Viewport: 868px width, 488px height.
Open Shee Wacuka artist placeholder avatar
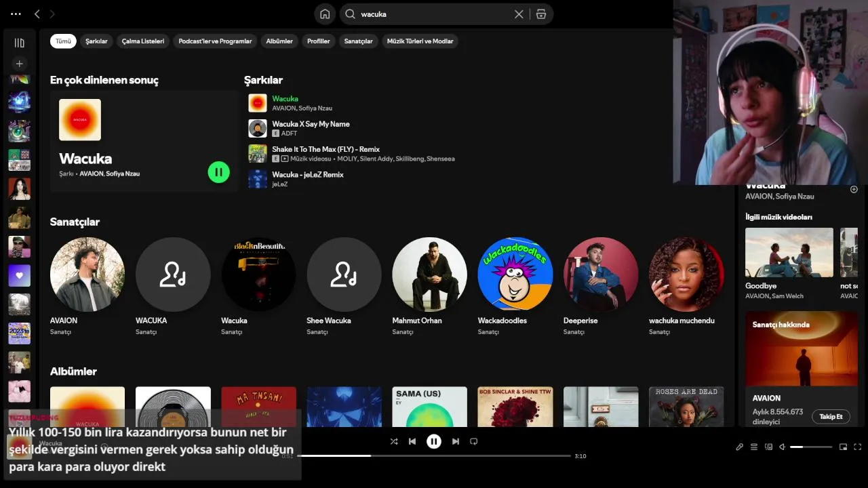click(344, 274)
